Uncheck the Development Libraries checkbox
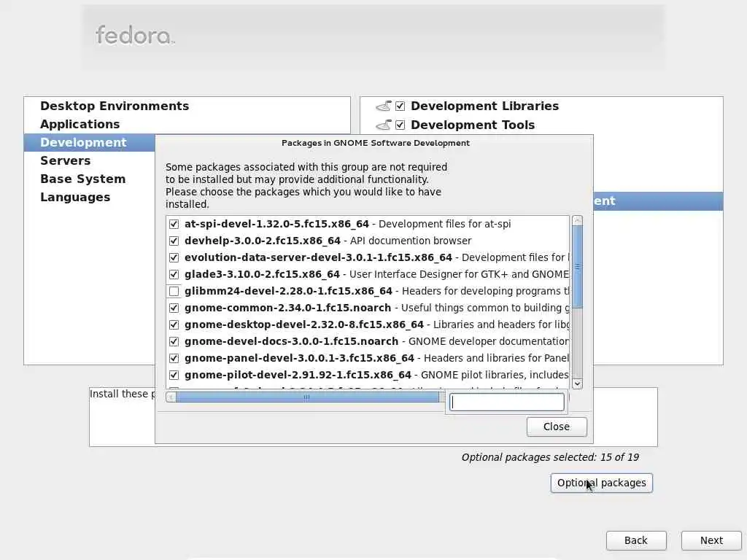The width and height of the screenshot is (747, 560). pyautogui.click(x=400, y=106)
